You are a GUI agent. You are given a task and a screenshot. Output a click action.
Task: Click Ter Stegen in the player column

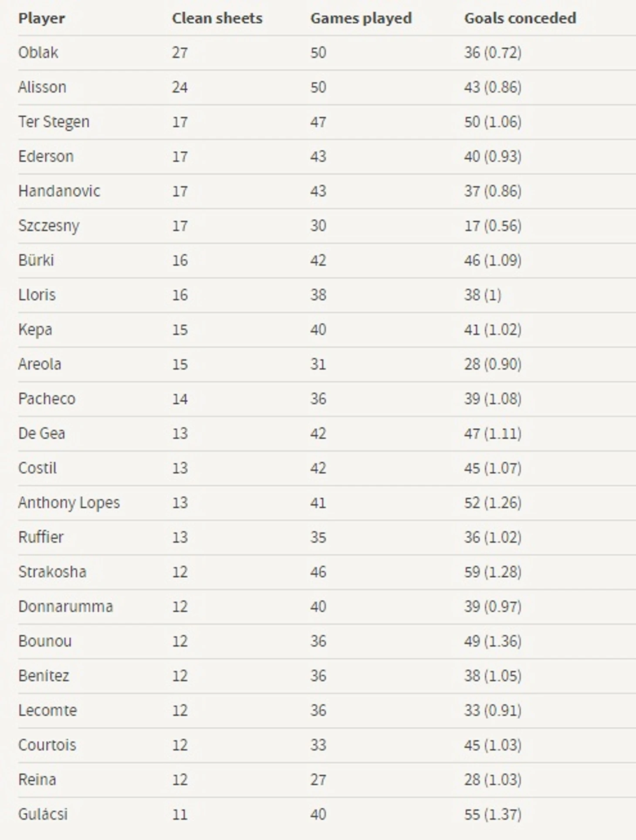click(x=54, y=122)
